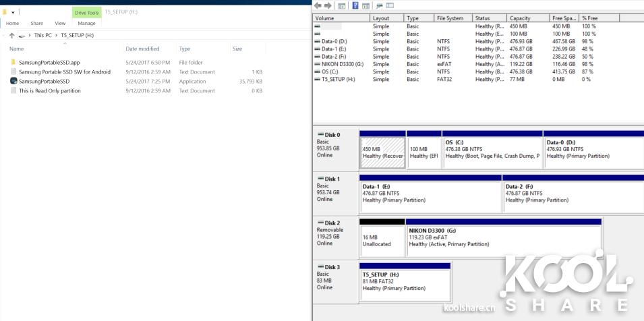Click the Forward arrow in Disk Management toolbar
Viewport: 644px width, 321px height.
pos(328,6)
